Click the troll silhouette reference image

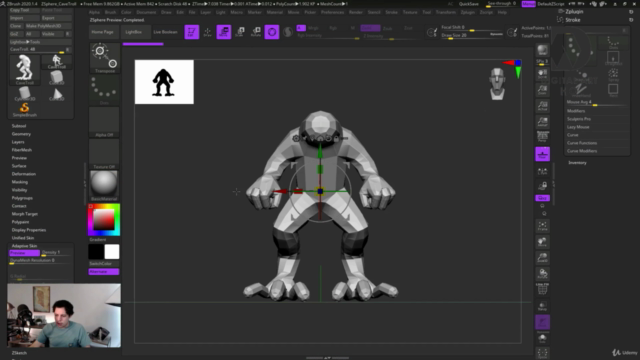click(x=164, y=82)
